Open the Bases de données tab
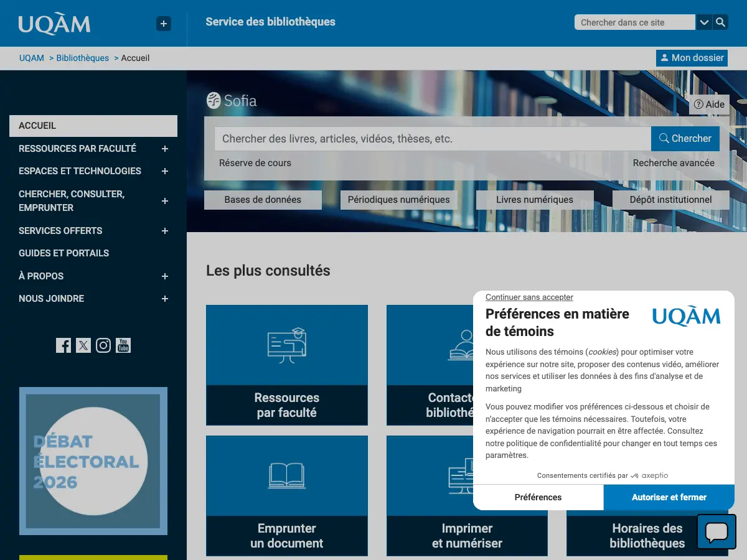Image resolution: width=747 pixels, height=560 pixels. (263, 200)
